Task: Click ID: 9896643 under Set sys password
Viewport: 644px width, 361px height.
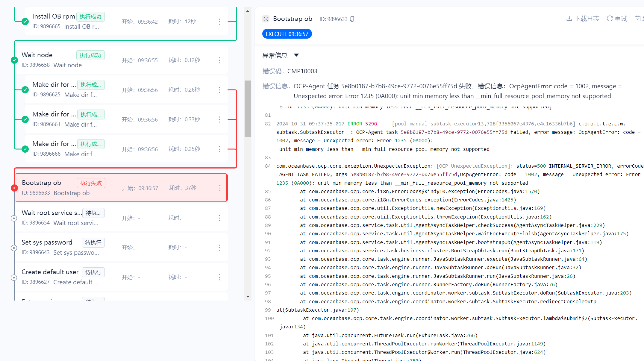Action: [x=36, y=252]
